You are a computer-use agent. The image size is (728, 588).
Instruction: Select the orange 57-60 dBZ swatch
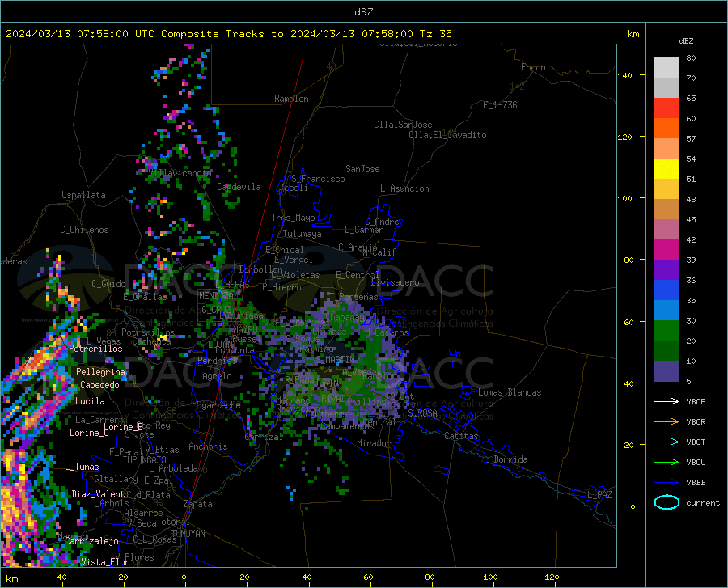click(667, 129)
